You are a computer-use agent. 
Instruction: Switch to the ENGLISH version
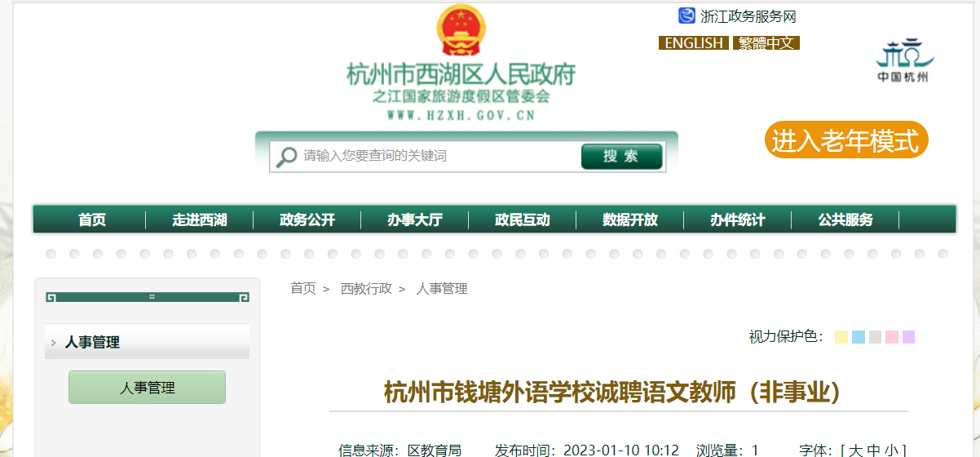694,43
